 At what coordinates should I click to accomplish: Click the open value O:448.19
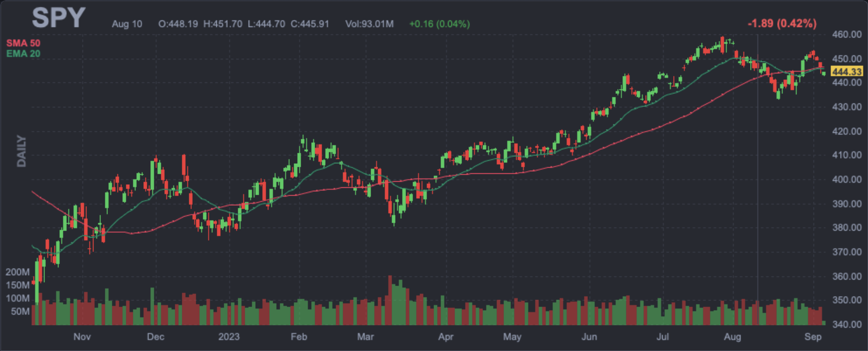(178, 24)
